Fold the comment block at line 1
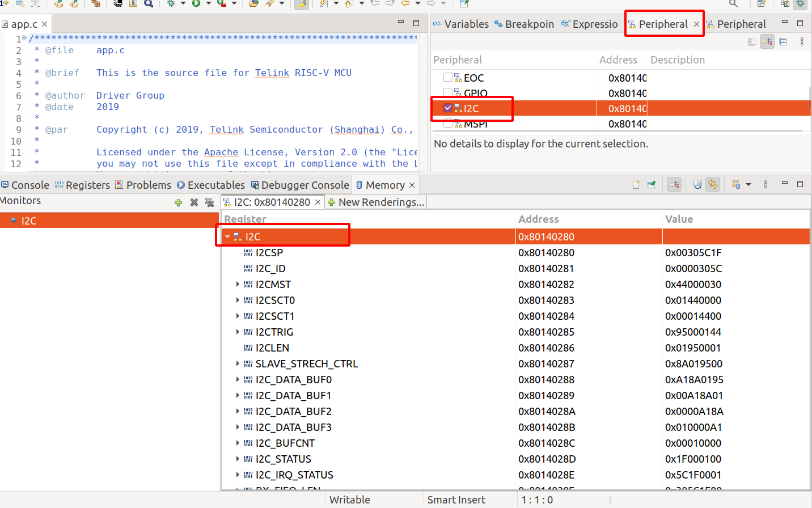 [x=24, y=39]
